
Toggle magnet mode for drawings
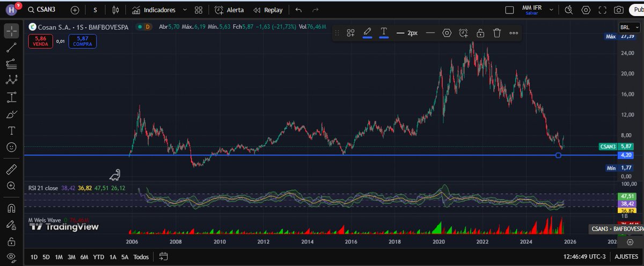pos(11,209)
